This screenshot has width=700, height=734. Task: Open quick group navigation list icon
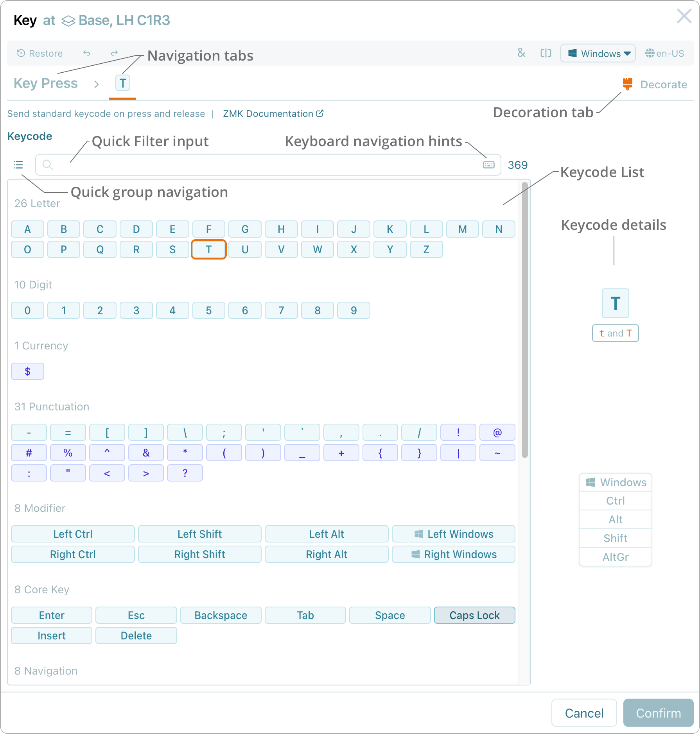point(18,165)
